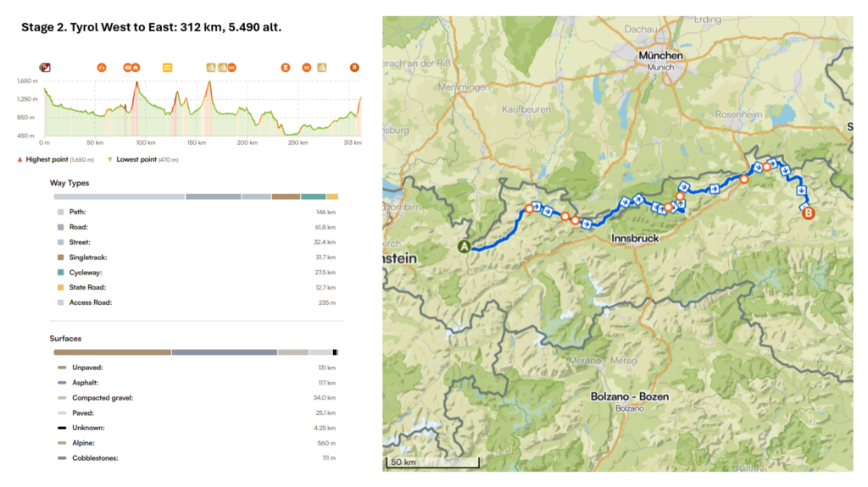Click the yellow-green Lowest point triangle icon
This screenshot has width=868, height=487.
click(x=109, y=159)
